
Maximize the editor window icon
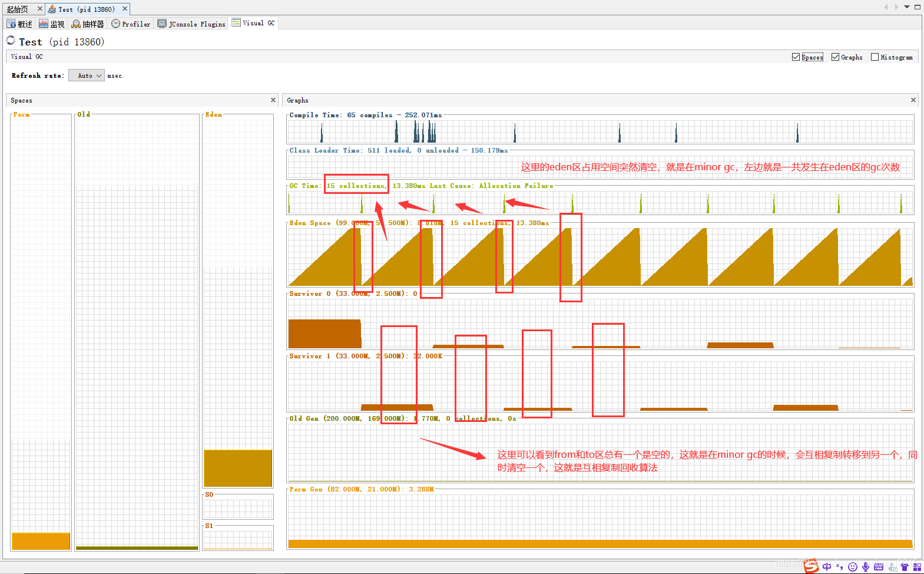pos(917,7)
